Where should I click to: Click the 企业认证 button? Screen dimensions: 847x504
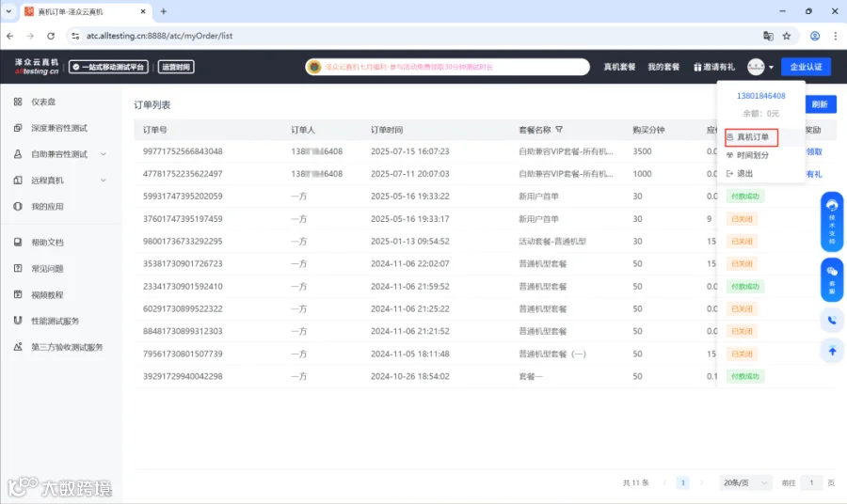pyautogui.click(x=806, y=67)
